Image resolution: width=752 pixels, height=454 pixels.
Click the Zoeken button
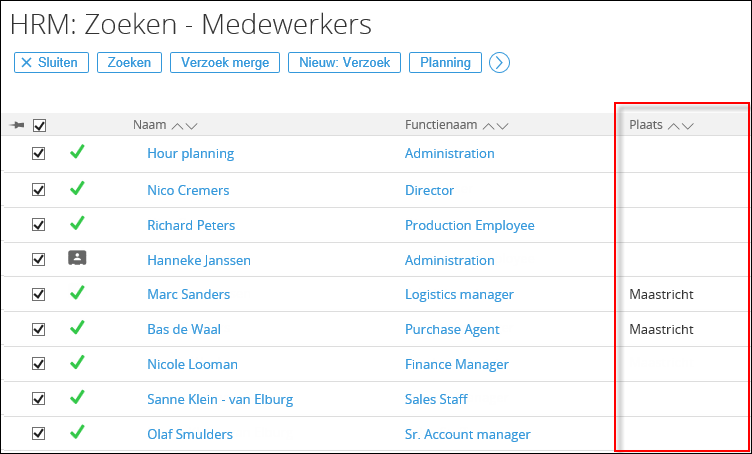click(x=129, y=63)
